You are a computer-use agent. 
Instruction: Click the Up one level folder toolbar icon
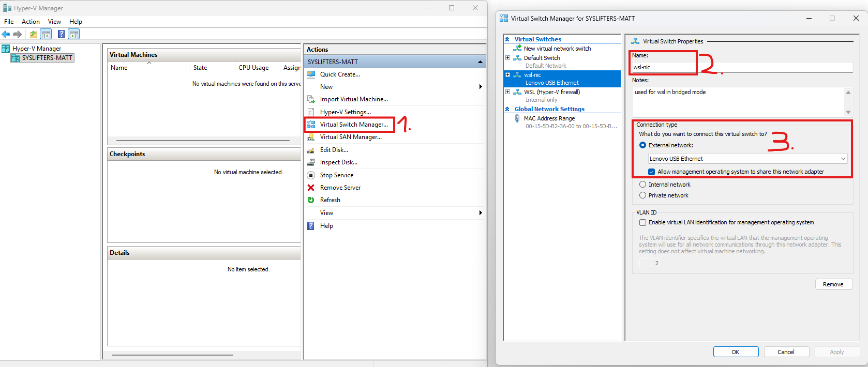point(34,34)
